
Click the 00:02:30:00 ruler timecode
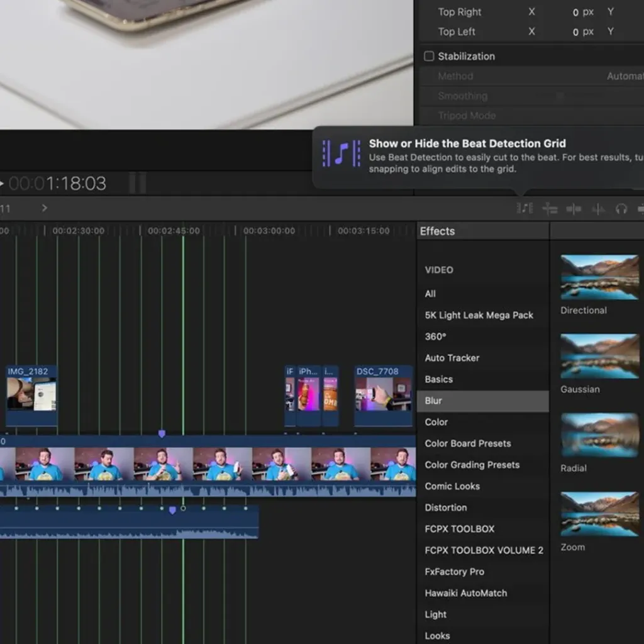pyautogui.click(x=78, y=231)
